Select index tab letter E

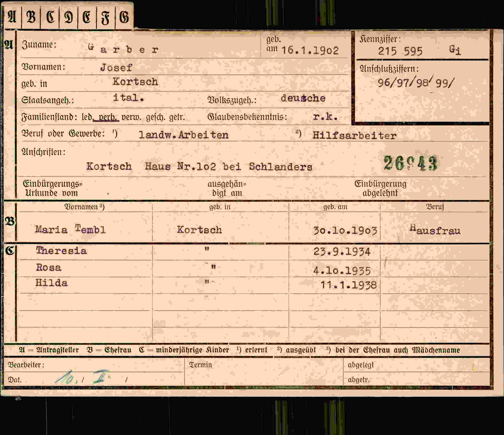point(87,17)
